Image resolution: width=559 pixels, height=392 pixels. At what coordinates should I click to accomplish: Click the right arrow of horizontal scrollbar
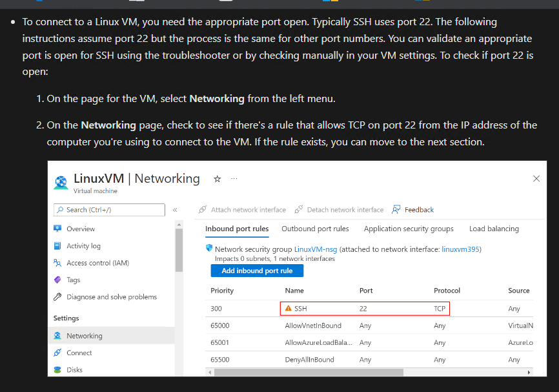click(529, 373)
